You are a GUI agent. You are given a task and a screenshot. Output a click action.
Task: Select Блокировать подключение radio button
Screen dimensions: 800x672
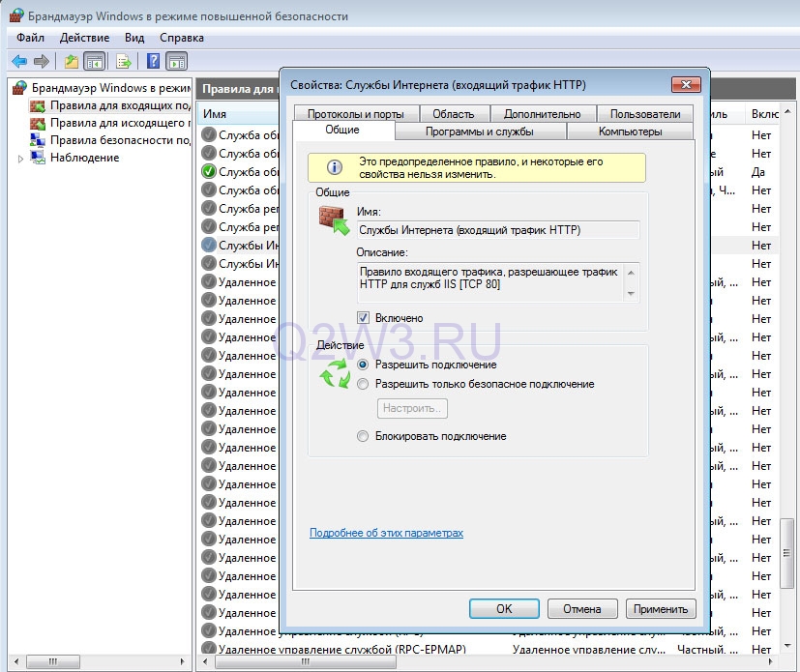(363, 436)
